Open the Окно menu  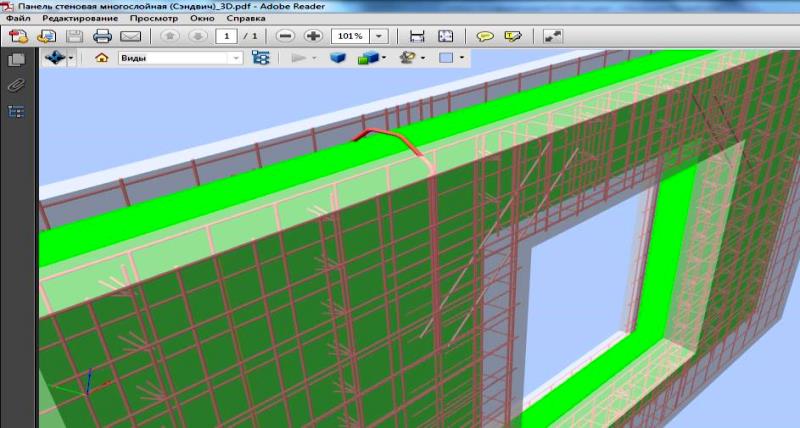(x=202, y=18)
